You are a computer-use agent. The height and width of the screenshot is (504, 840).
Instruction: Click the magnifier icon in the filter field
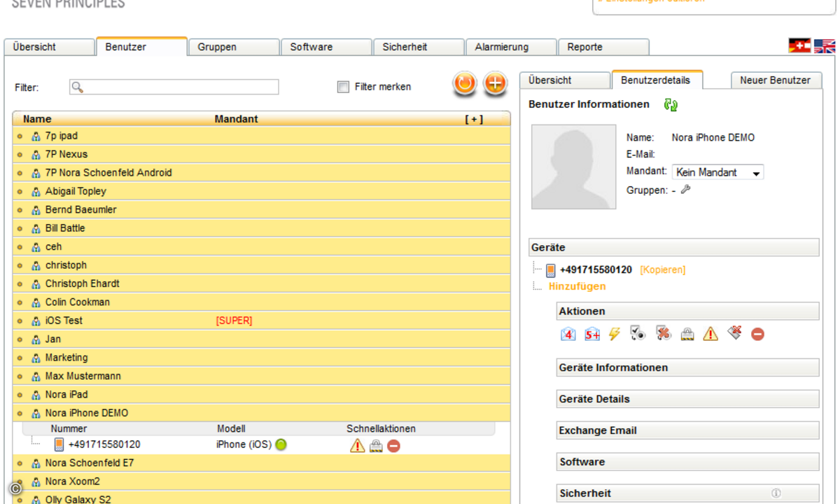(x=78, y=87)
